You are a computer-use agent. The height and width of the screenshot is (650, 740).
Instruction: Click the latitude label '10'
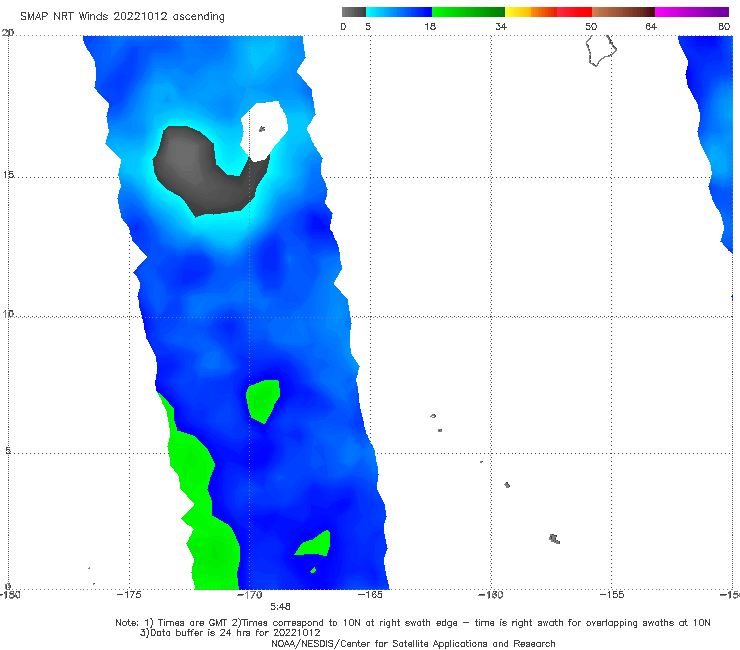click(x=8, y=313)
